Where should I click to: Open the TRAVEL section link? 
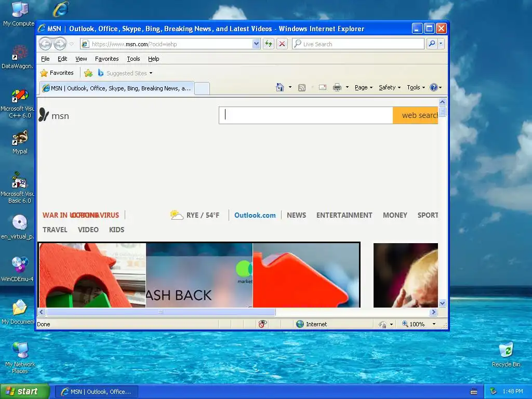tap(55, 230)
